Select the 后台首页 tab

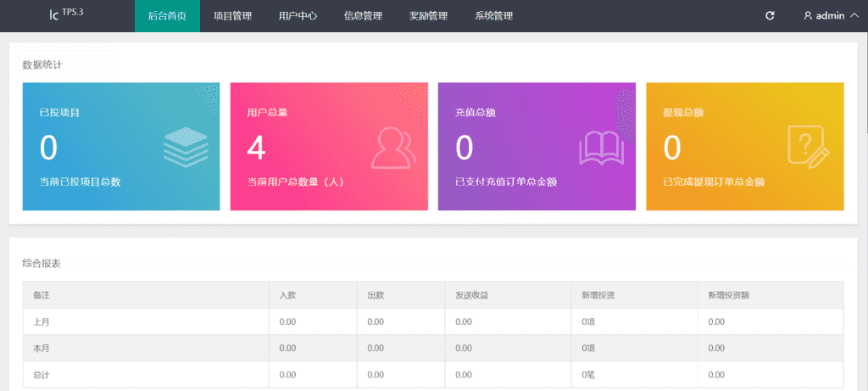coord(167,16)
